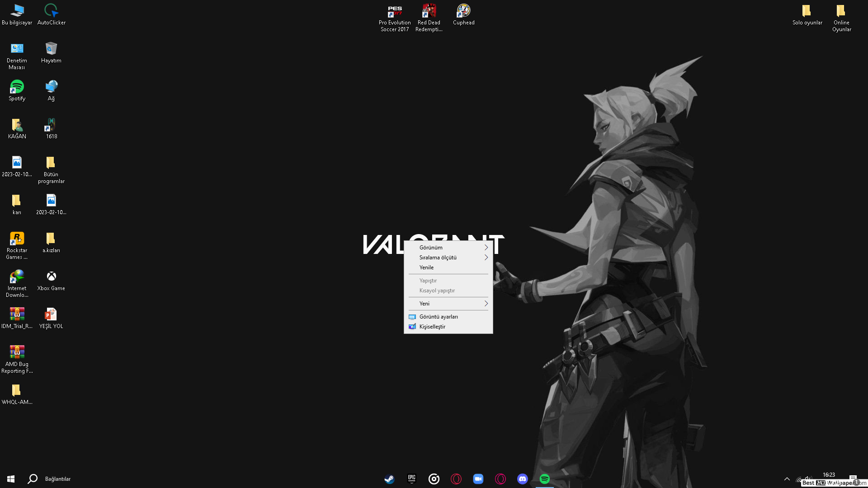Viewport: 868px width, 488px height.
Task: Open Steam from the taskbar
Action: pyautogui.click(x=389, y=479)
